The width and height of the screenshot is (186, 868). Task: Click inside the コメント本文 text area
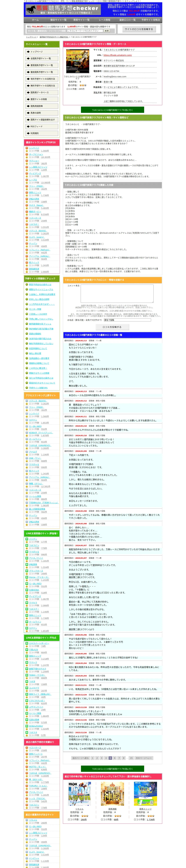[x=117, y=294]
